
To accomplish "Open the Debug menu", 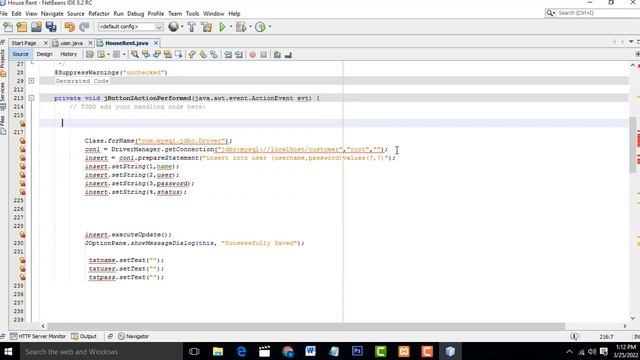I will [x=136, y=13].
